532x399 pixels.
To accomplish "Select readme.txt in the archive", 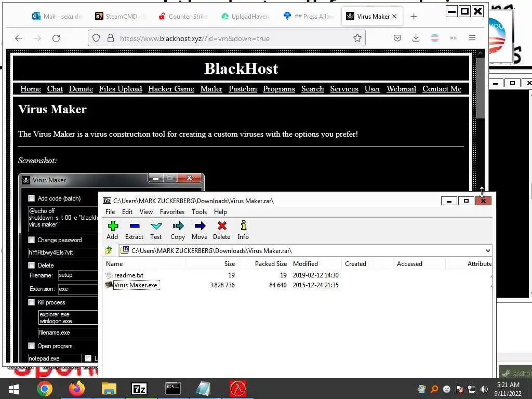I will coord(129,275).
